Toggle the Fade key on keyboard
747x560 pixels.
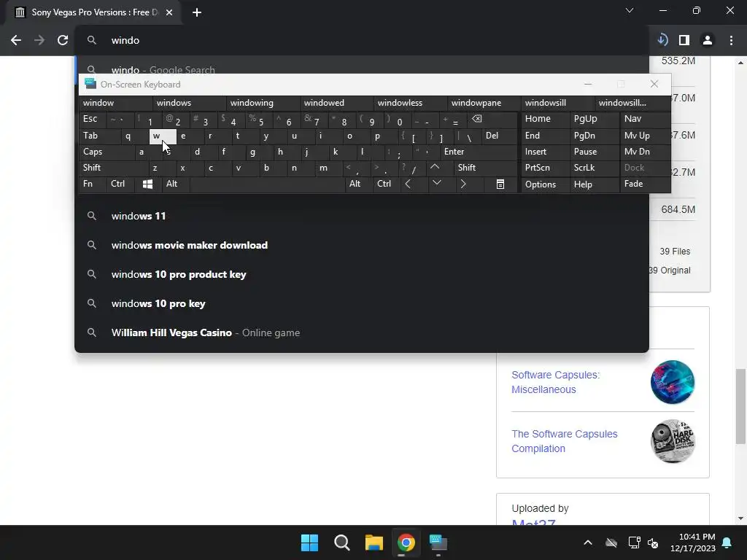pyautogui.click(x=644, y=184)
